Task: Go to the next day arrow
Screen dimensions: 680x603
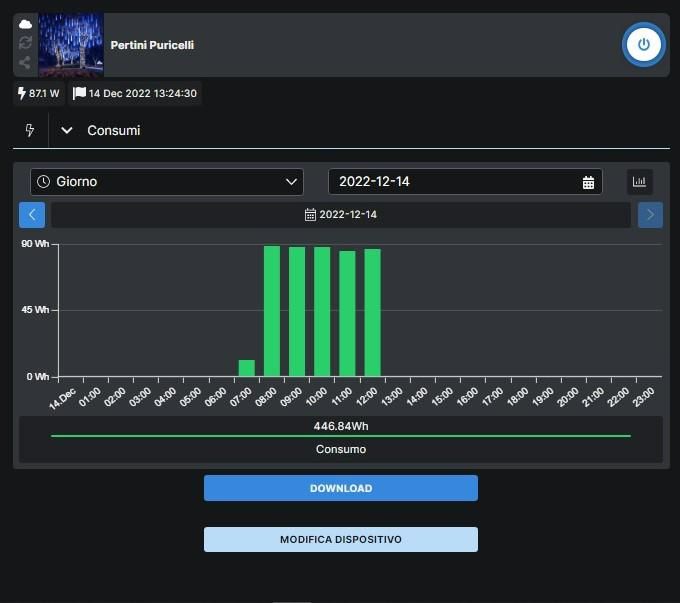Action: [650, 215]
